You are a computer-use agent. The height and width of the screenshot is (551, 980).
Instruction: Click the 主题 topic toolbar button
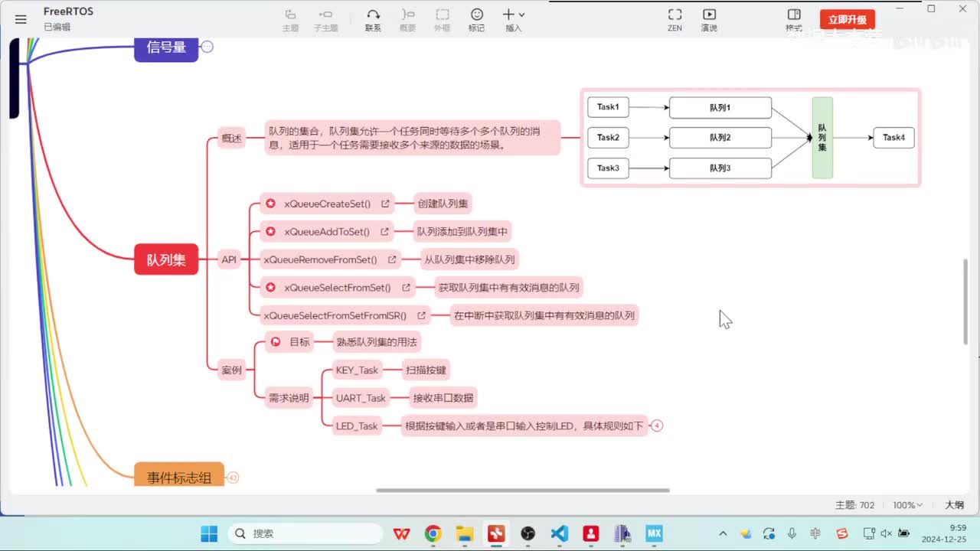[x=290, y=20]
